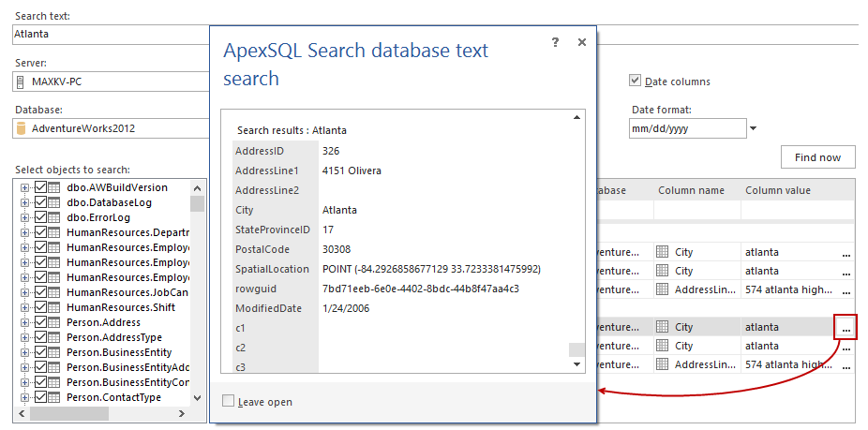Uncheck dbo.ErrorLog checkbox
This screenshot has height=430, width=868.
tap(40, 217)
